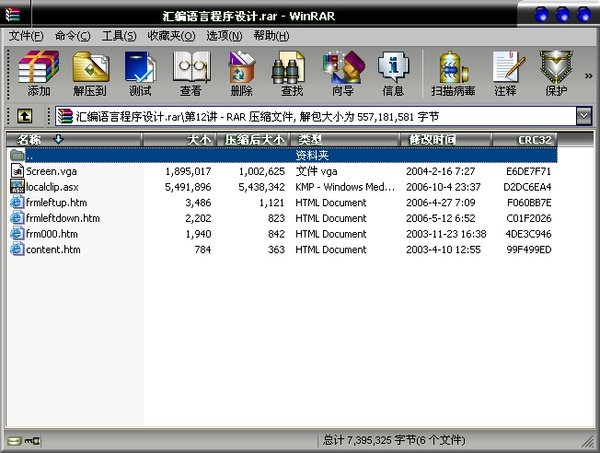Select the Screen.vga file entry
This screenshot has width=600, height=453.
tap(51, 171)
